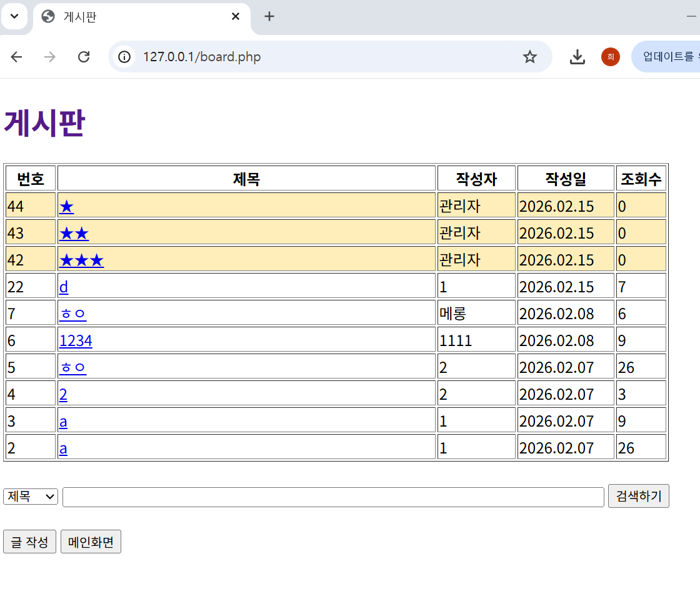Open a new tab with plus button
The height and width of the screenshot is (594, 700).
(269, 16)
